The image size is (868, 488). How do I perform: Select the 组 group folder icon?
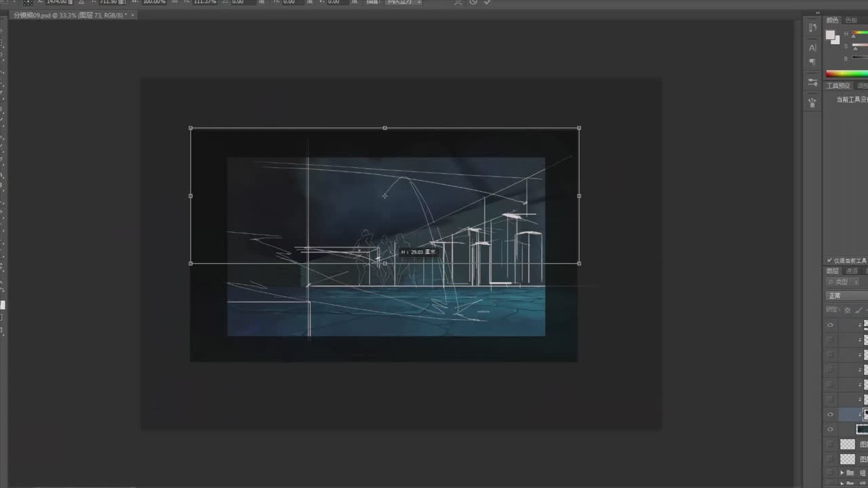pyautogui.click(x=850, y=473)
